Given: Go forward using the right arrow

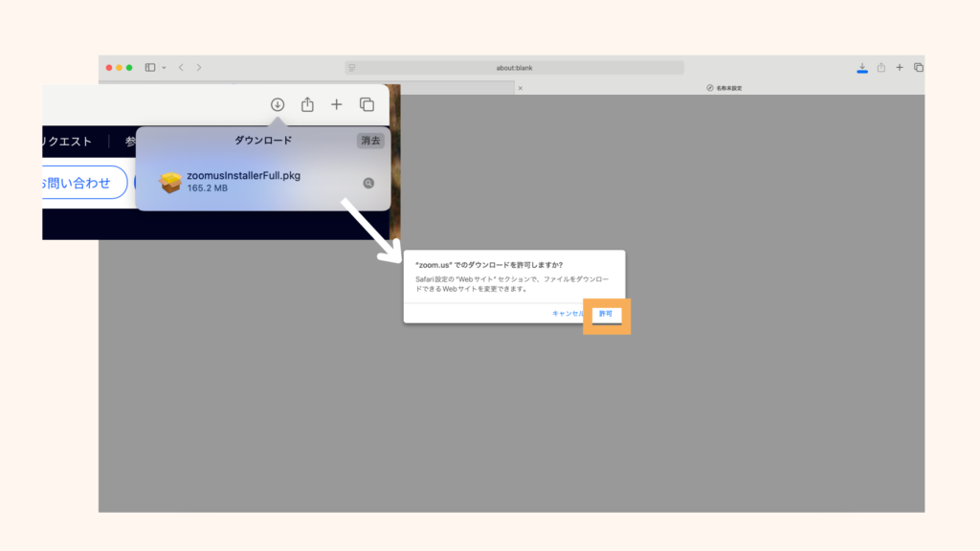Looking at the screenshot, I should [199, 67].
